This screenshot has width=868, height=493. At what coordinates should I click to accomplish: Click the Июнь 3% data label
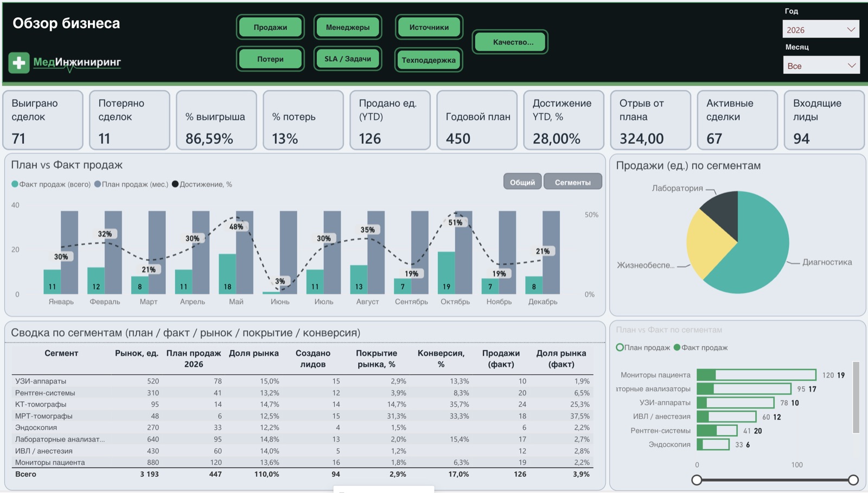[x=280, y=281]
